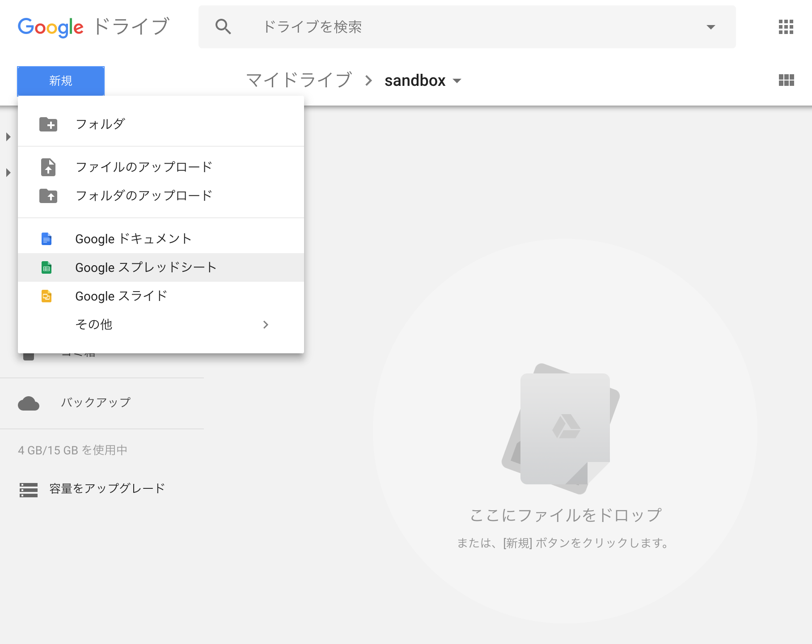812x644 pixels.
Task: Click the ドライブを検索 search field
Action: [x=467, y=27]
